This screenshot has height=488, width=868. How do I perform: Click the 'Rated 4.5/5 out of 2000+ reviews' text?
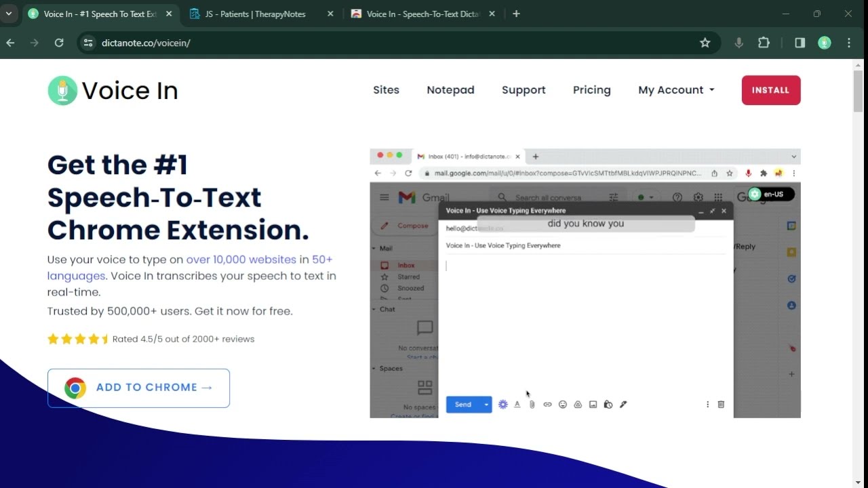(x=183, y=339)
